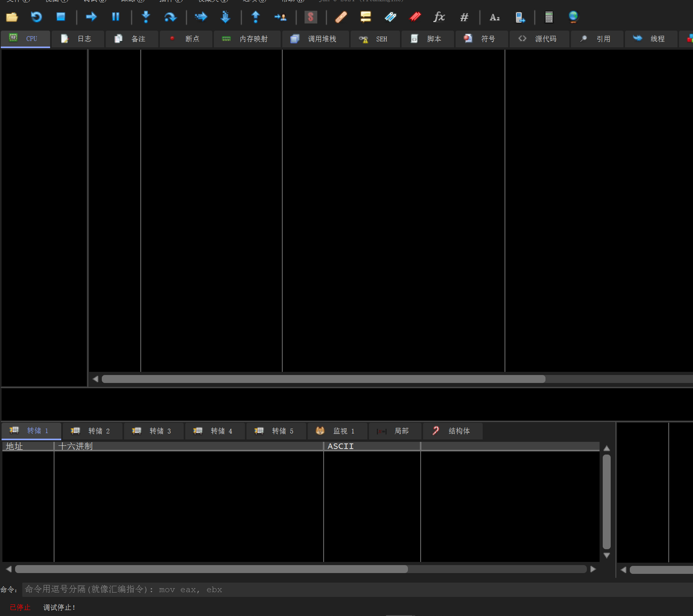Viewport: 693px width, 616px height.
Task: Click the dump horizontal scrollbar right arrow
Action: (593, 569)
